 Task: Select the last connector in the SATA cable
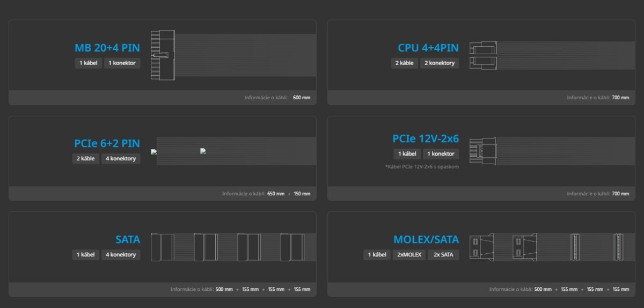point(292,247)
